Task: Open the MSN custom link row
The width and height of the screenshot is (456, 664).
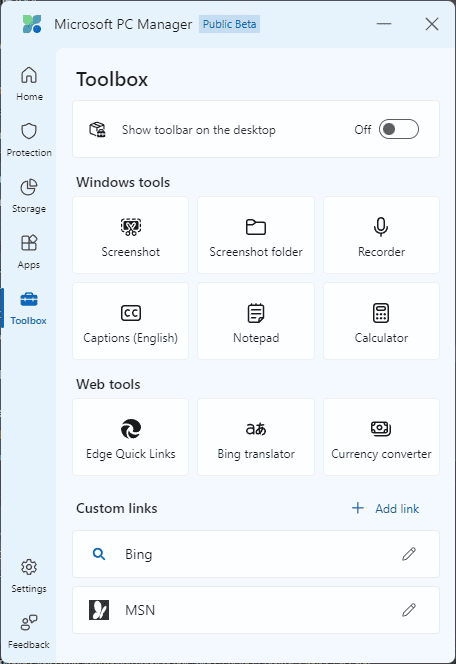Action: (256, 610)
